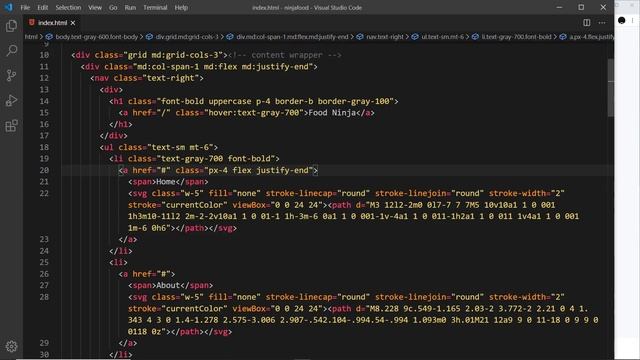Open the editor More Actions menu

[602, 23]
